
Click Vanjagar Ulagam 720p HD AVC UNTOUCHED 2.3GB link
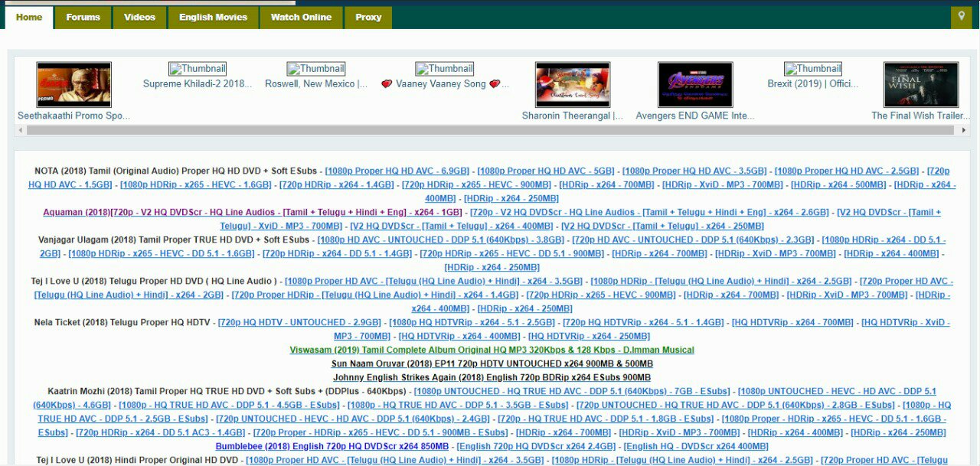[x=693, y=240]
